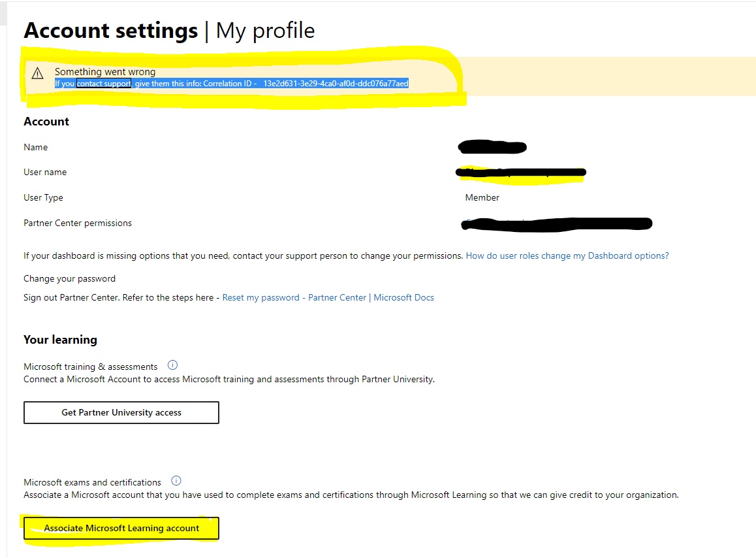Click the 'Change your password' text
The image size is (756, 558).
pyautogui.click(x=69, y=278)
